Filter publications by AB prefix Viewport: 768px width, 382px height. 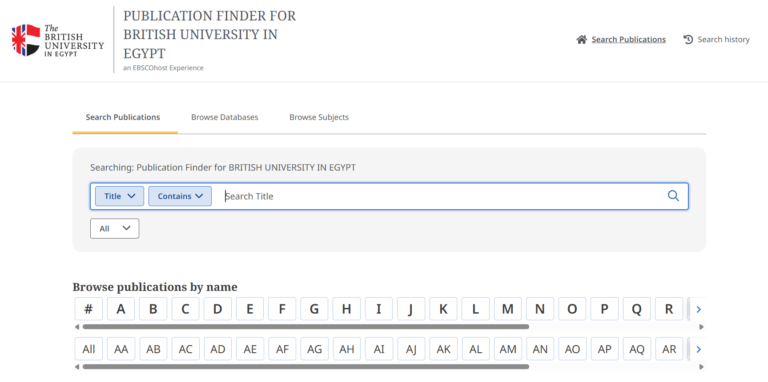click(153, 349)
